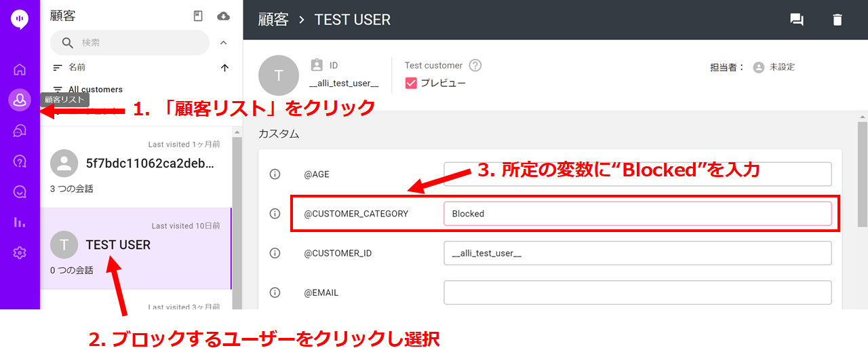Click the @EMAIL input field
Screen dimensions: 868x363
coord(637,292)
